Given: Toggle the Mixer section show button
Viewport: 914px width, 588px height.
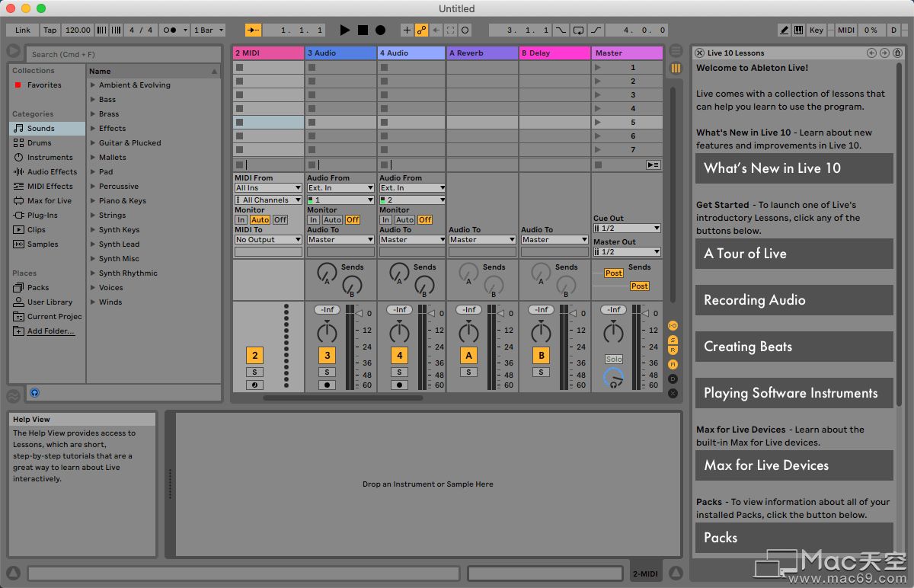Looking at the screenshot, I should click(673, 364).
